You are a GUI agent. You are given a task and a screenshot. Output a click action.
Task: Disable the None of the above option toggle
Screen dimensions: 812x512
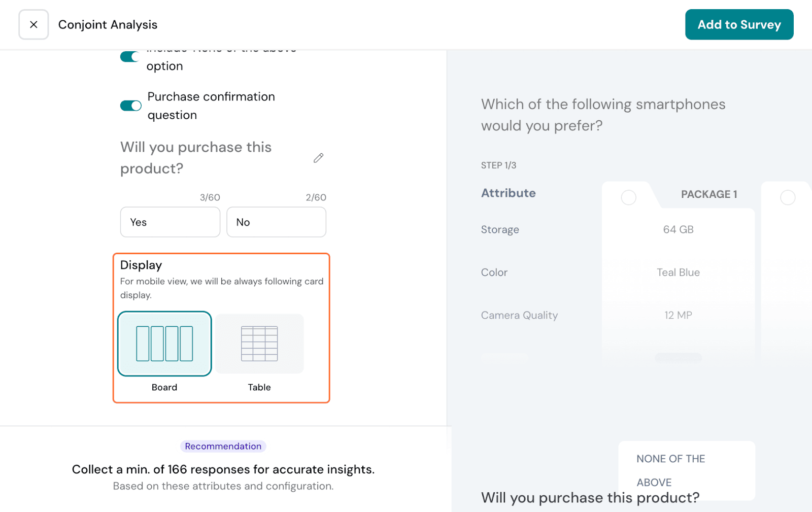tap(130, 57)
